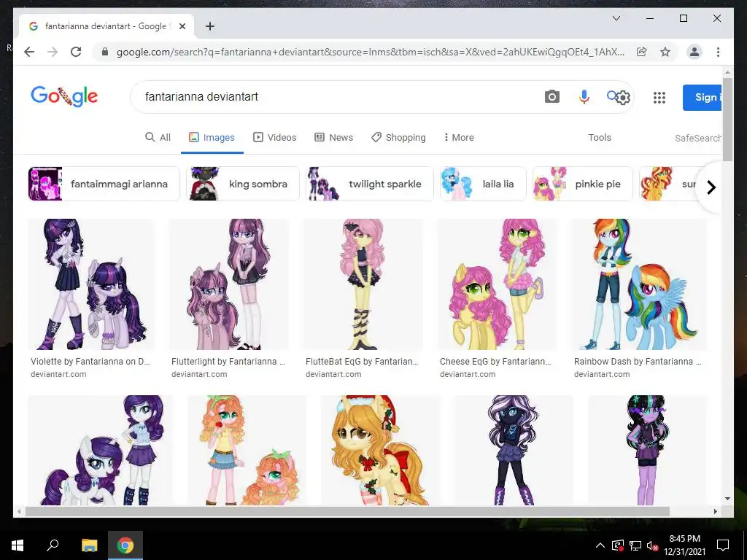Click the Sign in button
The width and height of the screenshot is (747, 560).
tap(703, 97)
